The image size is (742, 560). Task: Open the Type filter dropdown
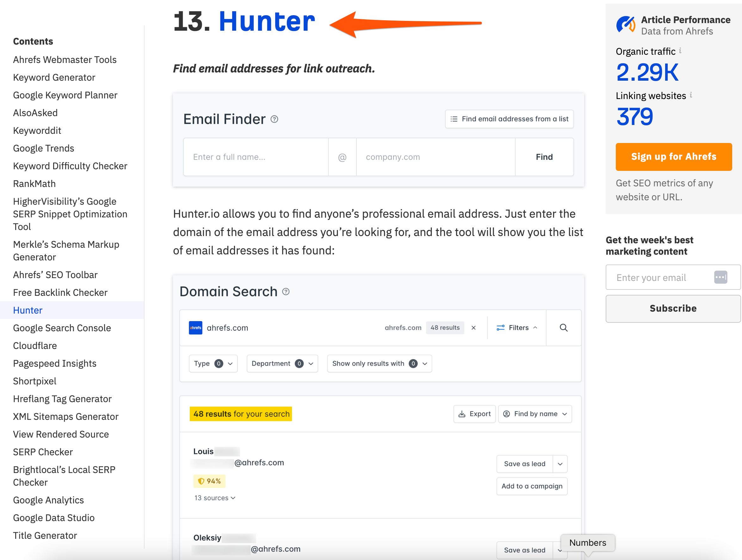coord(213,364)
